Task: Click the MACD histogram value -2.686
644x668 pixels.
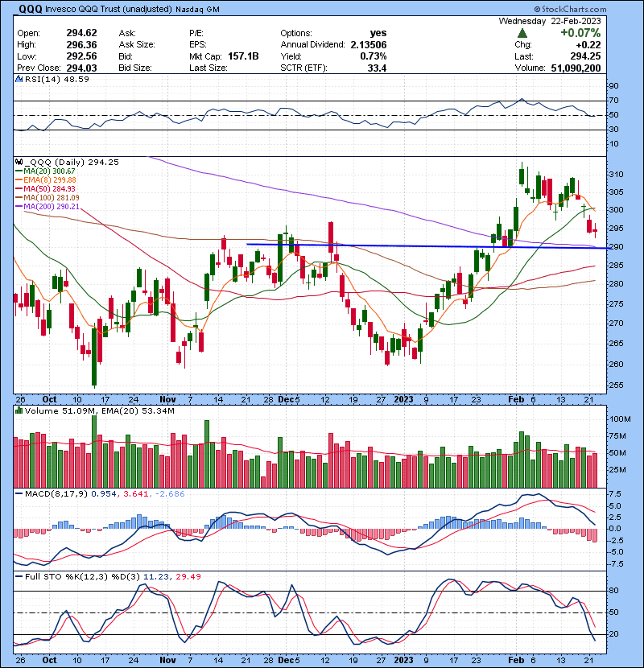Action: click(x=170, y=494)
